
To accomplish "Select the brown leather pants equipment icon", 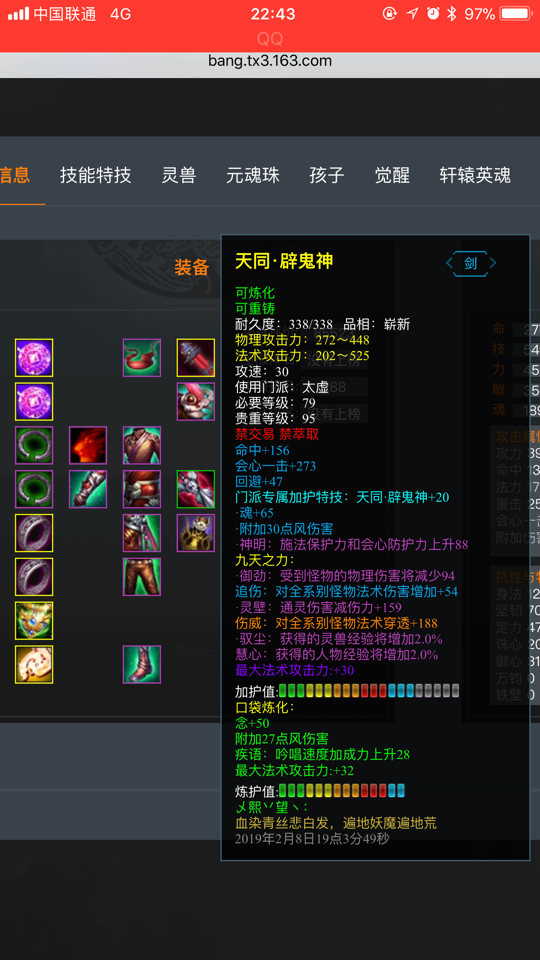I will point(142,577).
